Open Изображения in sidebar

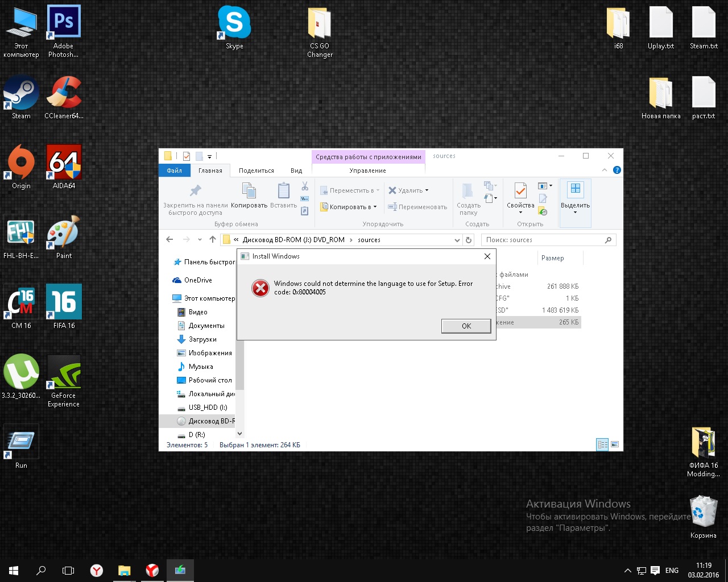pyautogui.click(x=205, y=353)
